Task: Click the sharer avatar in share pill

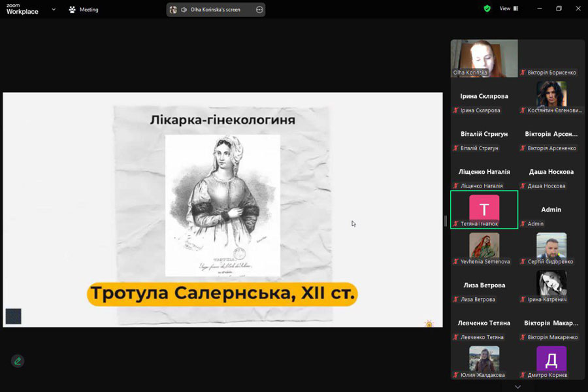Action: [x=173, y=10]
